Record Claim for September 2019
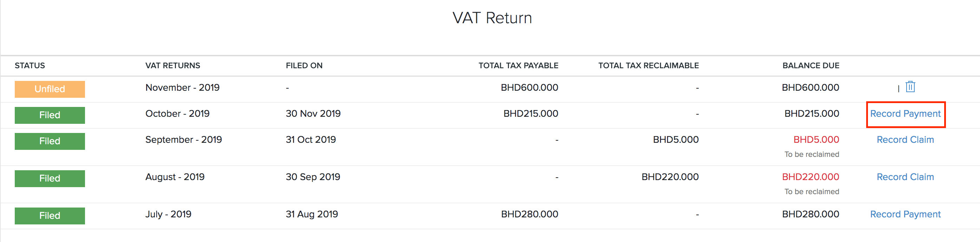980x242 pixels. (905, 140)
